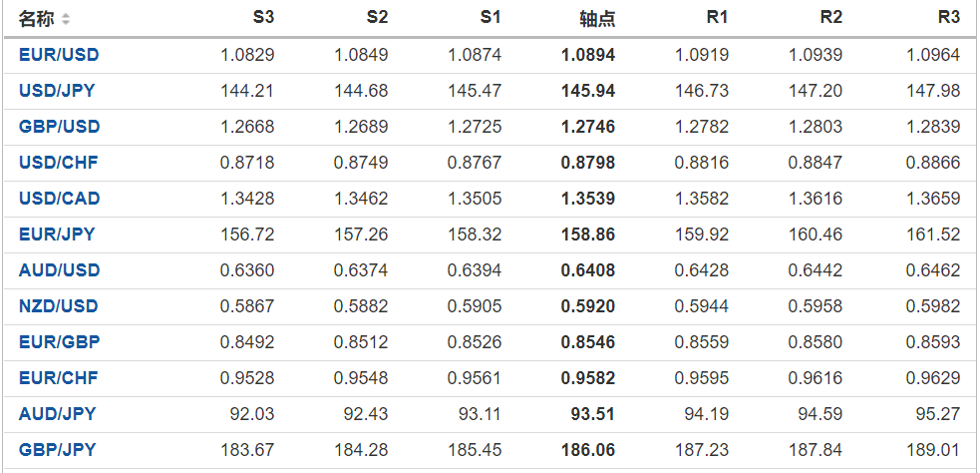The width and height of the screenshot is (980, 473).
Task: Open the EUR/USD currency pair link
Action: pyautogui.click(x=59, y=55)
